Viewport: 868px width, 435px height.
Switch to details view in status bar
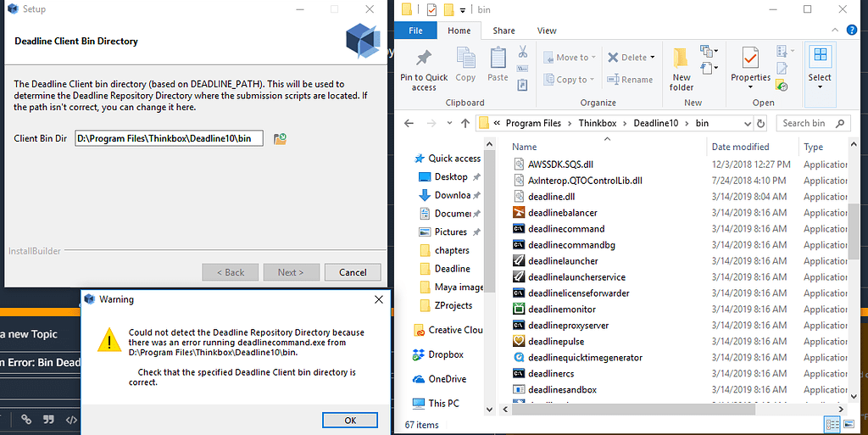click(x=832, y=425)
